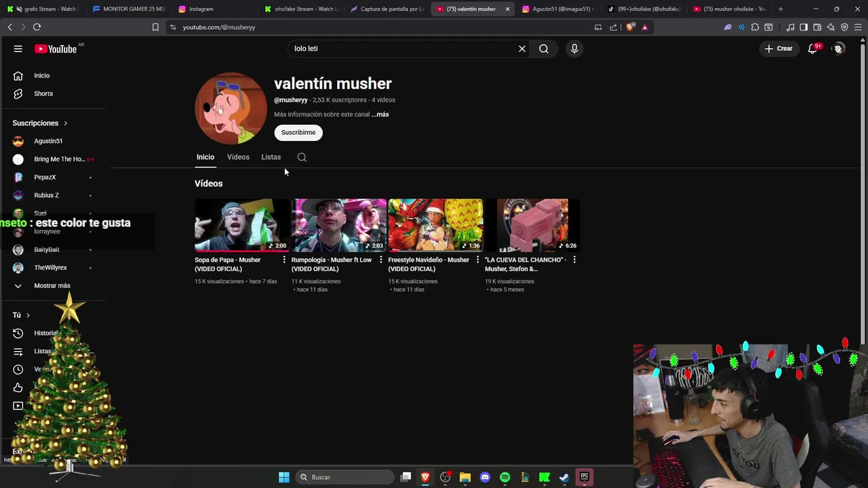This screenshot has width=868, height=488.
Task: Open the share page icon in address bar
Action: click(614, 27)
